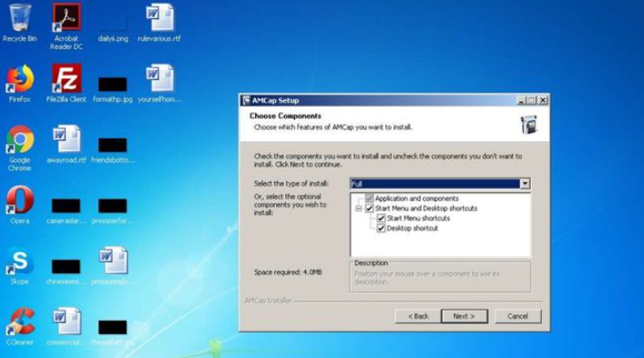Select the rulevarious.rtf document icon
Image resolution: width=644 pixels, height=358 pixels.
[x=159, y=24]
